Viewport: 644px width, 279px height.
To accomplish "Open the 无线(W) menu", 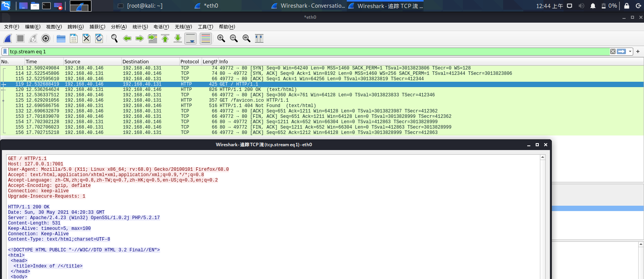I will coord(183,27).
